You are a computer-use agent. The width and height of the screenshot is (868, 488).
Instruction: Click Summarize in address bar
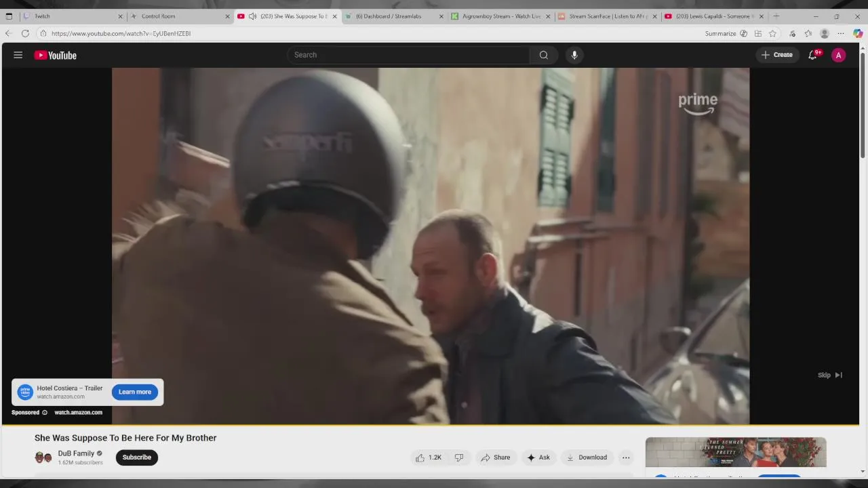(x=720, y=33)
